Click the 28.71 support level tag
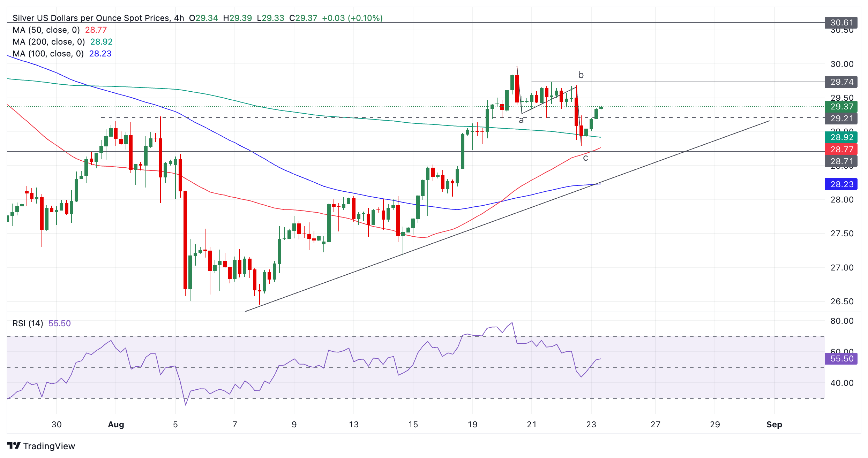868x458 pixels. click(x=841, y=161)
